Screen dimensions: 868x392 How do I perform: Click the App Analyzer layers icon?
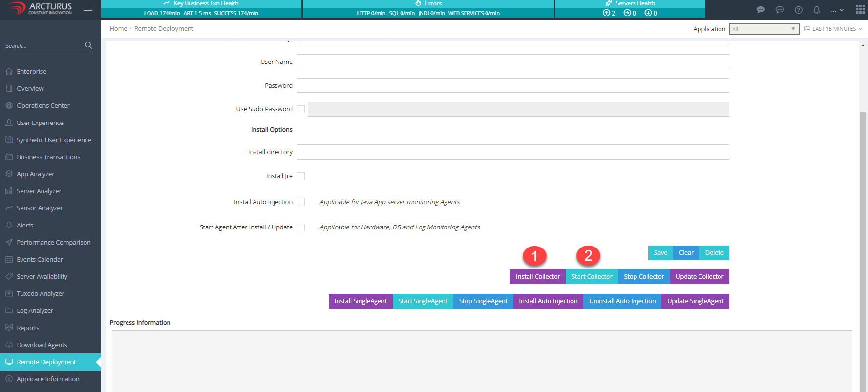(x=9, y=174)
